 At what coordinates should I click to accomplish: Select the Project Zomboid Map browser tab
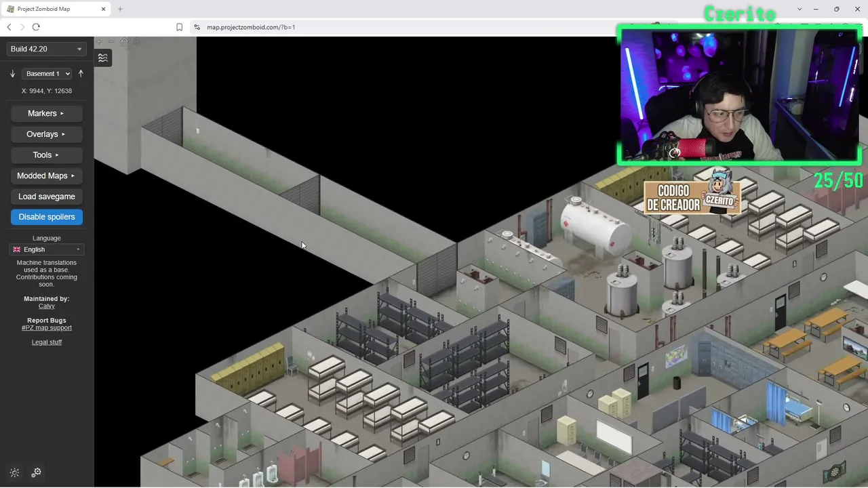[56, 9]
